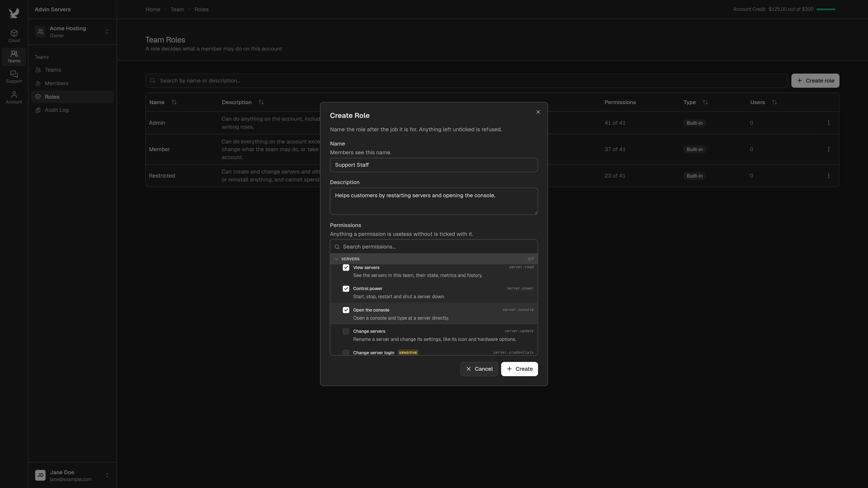Image resolution: width=868 pixels, height=488 pixels.
Task: Open actions menu for Member role
Action: (829, 149)
